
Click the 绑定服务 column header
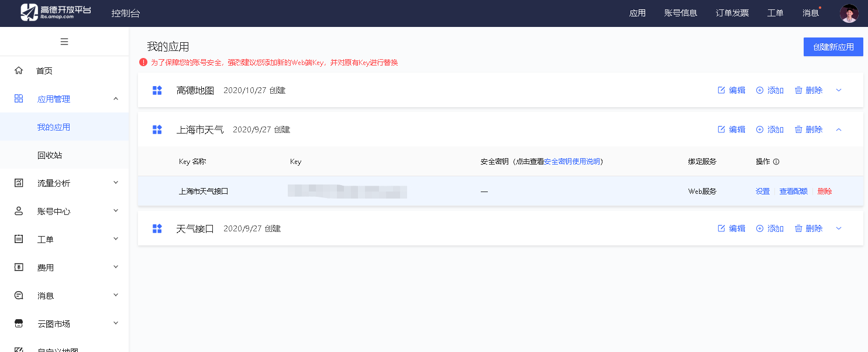pyautogui.click(x=702, y=162)
